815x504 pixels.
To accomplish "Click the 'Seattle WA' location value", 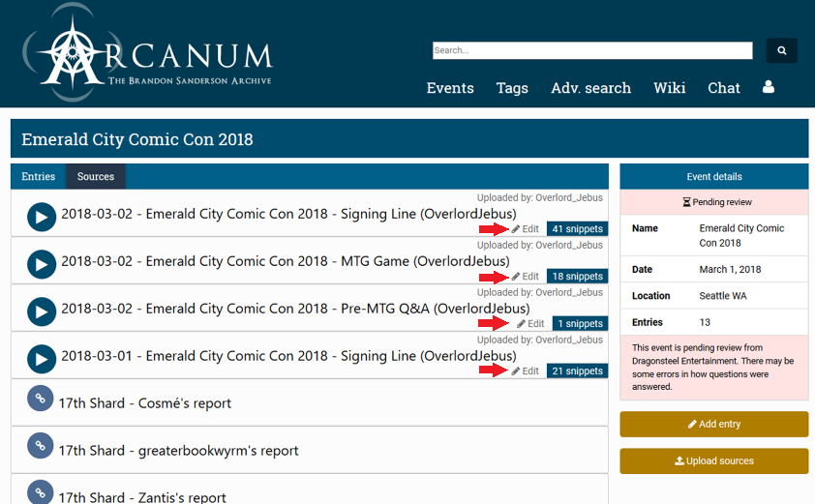I will coord(722,296).
